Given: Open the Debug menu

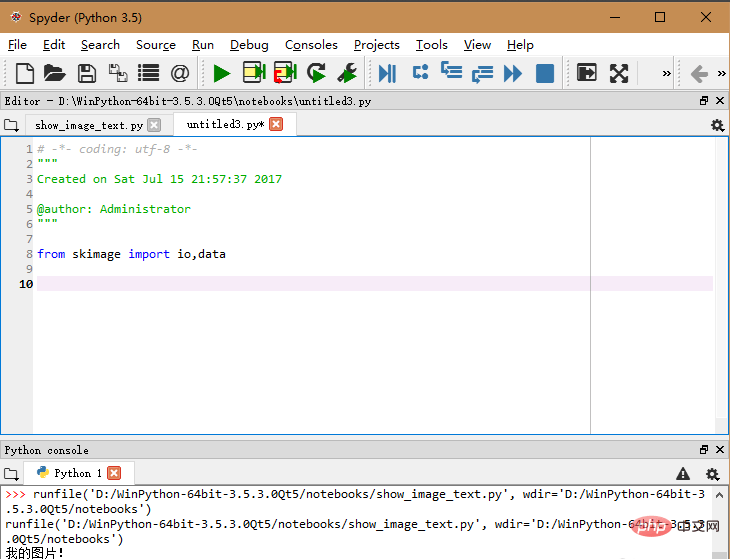Looking at the screenshot, I should (249, 45).
